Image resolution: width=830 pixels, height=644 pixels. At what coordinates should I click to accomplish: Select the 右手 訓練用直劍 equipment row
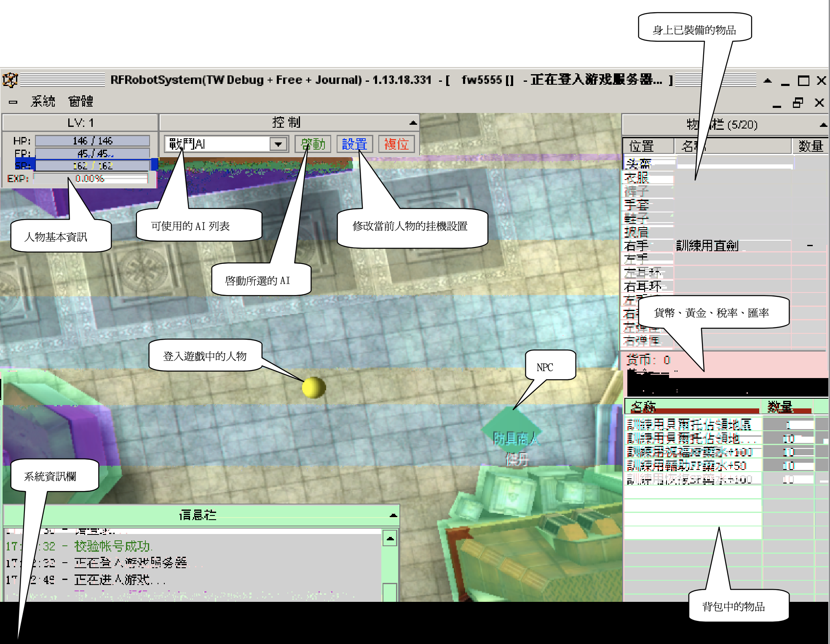[x=707, y=245]
